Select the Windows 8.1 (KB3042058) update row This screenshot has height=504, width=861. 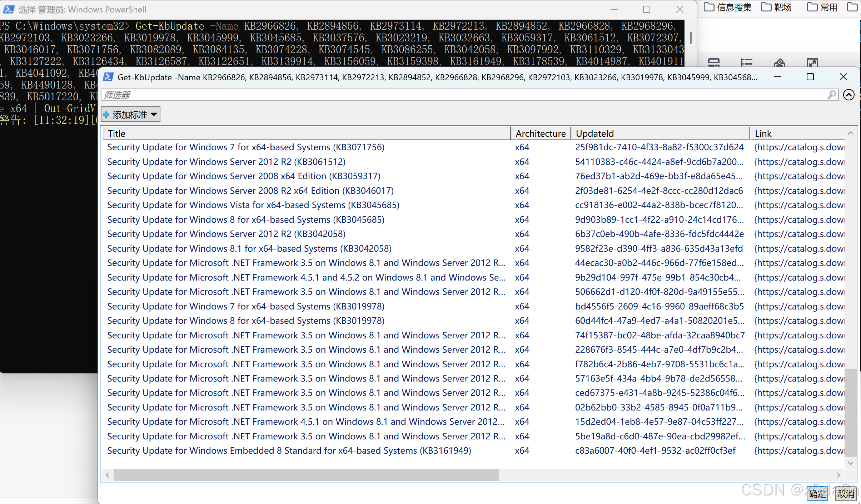(x=474, y=248)
